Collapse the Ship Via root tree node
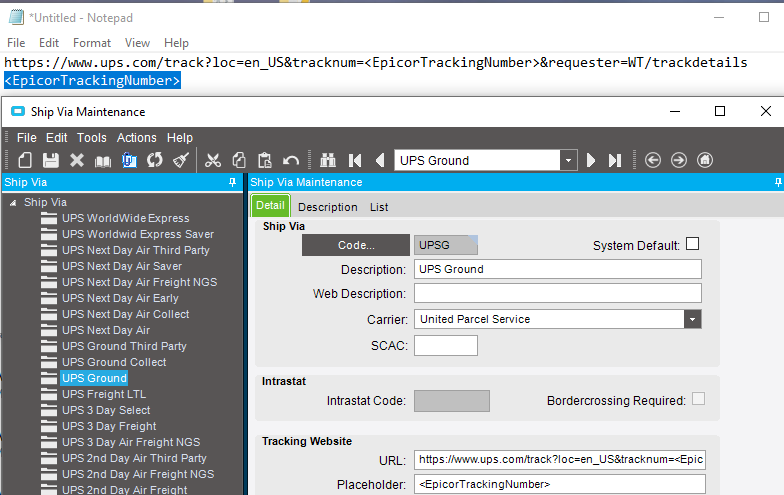The width and height of the screenshot is (784, 495). coord(13,202)
